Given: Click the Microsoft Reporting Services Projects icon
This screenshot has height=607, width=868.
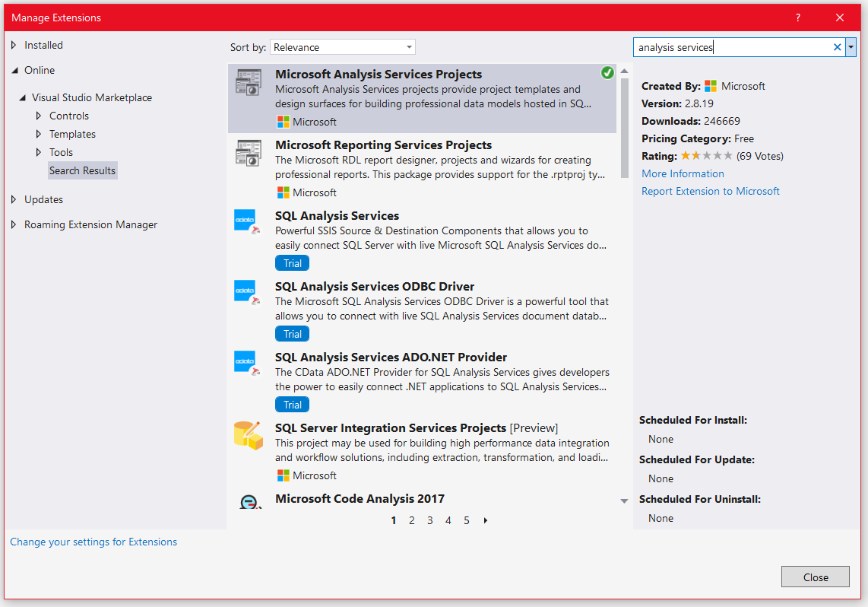Looking at the screenshot, I should pyautogui.click(x=250, y=153).
